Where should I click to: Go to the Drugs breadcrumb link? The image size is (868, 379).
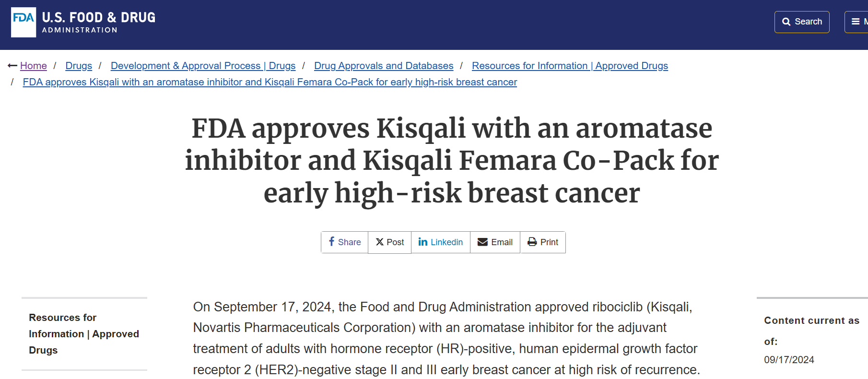(x=79, y=66)
